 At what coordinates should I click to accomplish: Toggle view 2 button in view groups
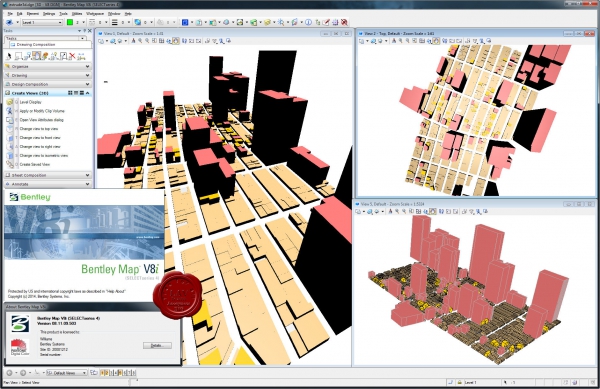107,373
